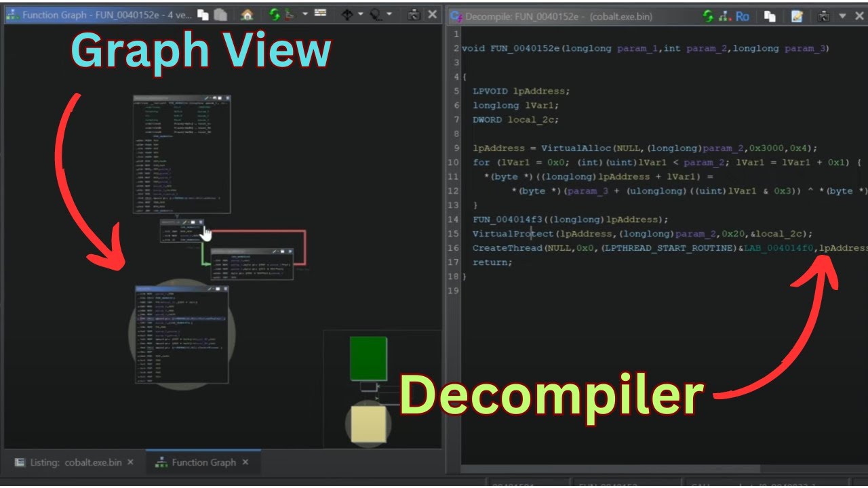Select the top graph block in graph
Screen dimensions: 868x488
[x=182, y=154]
